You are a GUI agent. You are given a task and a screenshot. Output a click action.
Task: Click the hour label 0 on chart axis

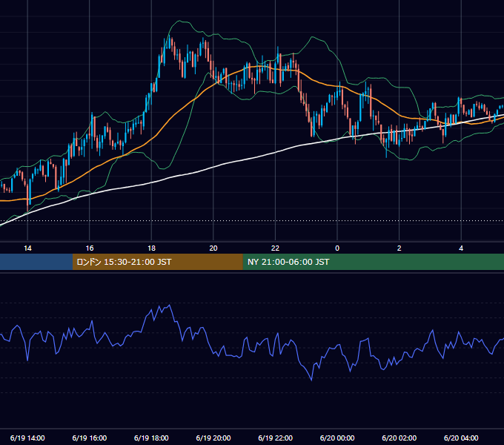pos(337,248)
